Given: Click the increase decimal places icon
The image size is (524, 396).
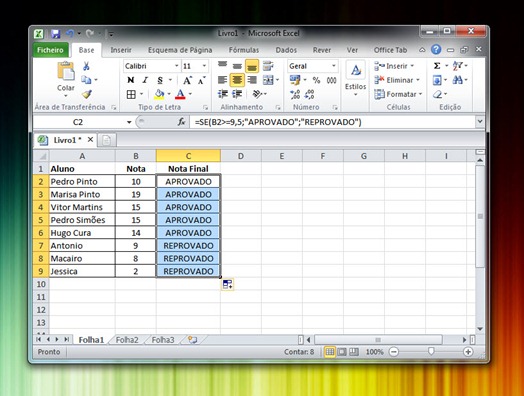Looking at the screenshot, I should click(295, 95).
